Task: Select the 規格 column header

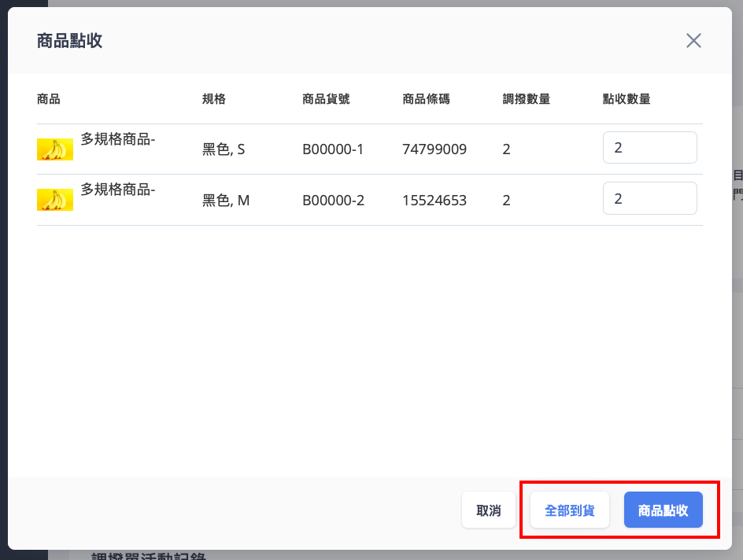Action: pyautogui.click(x=214, y=99)
